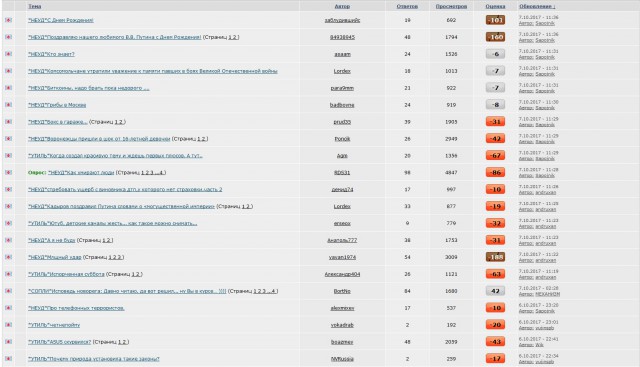Click views count '4847'

pos(451,173)
